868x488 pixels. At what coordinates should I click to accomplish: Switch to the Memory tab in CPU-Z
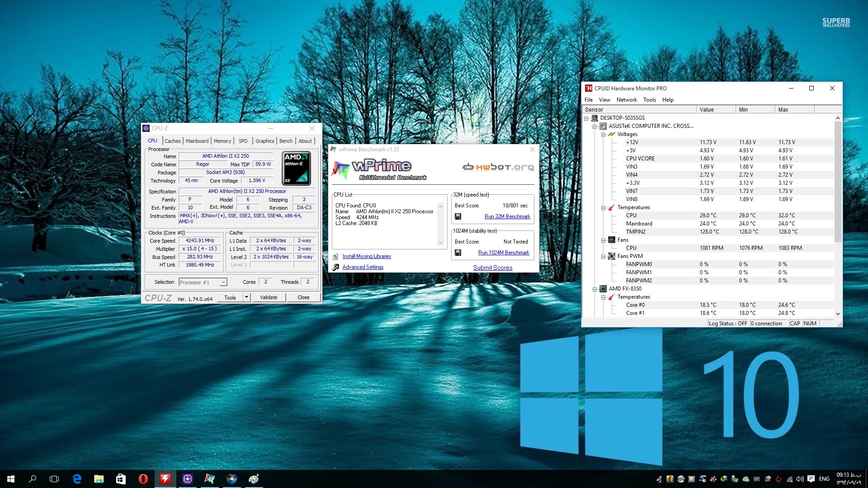click(222, 141)
